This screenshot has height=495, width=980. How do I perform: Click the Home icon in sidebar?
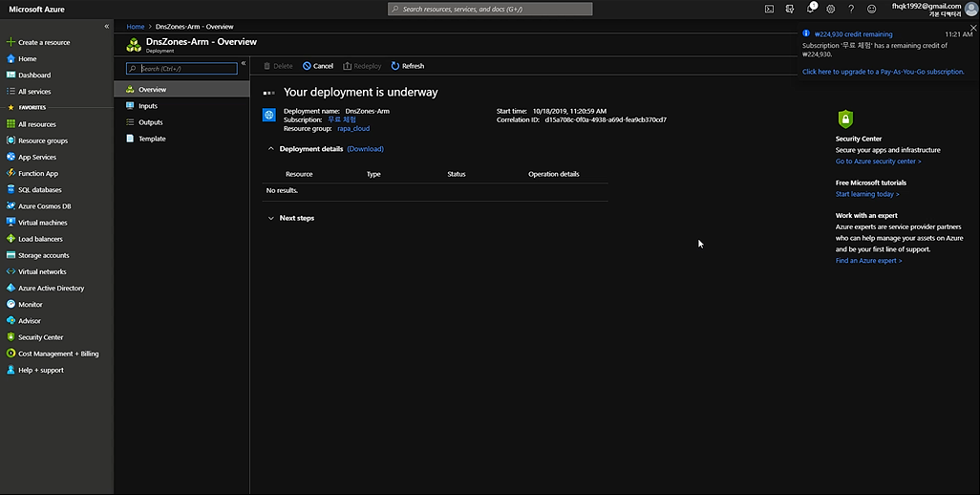(x=11, y=58)
